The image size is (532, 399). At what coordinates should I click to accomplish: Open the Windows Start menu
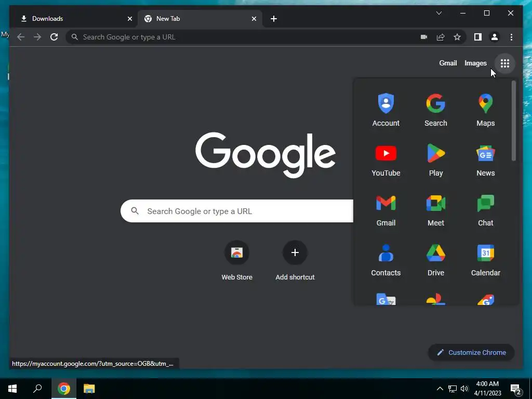pyautogui.click(x=12, y=389)
